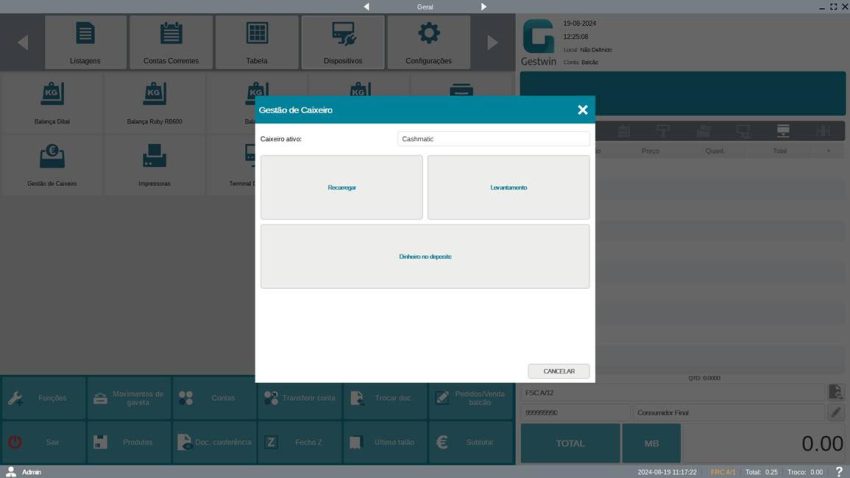Click the Gestão de Caixeiro tile icon

[x=52, y=156]
